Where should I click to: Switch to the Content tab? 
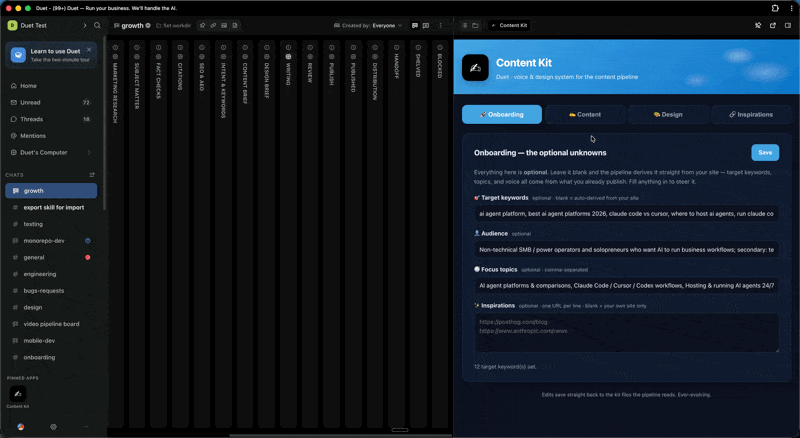click(x=585, y=114)
